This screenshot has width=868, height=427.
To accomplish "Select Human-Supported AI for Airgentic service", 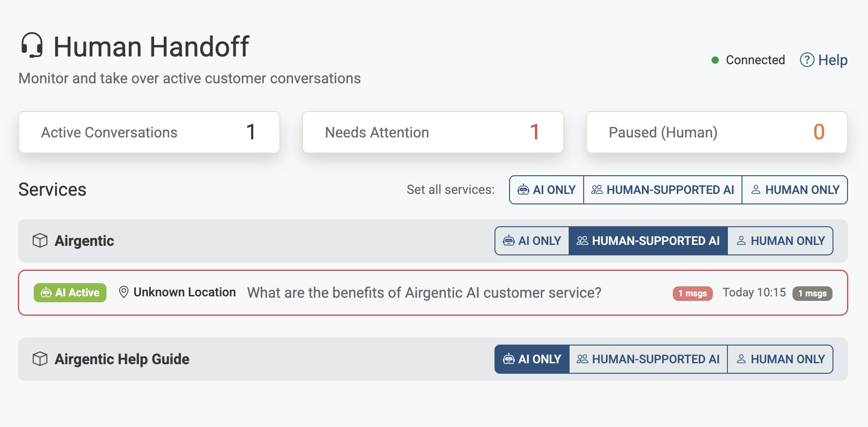I will (648, 241).
